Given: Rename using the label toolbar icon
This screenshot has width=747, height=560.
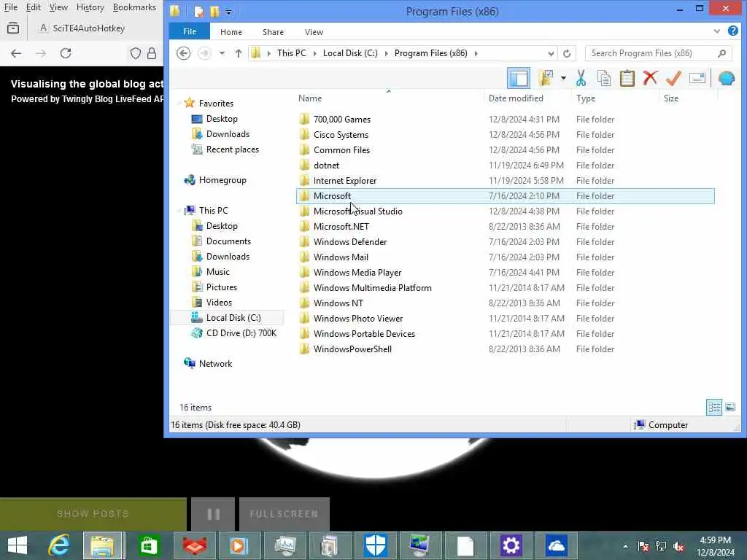Looking at the screenshot, I should (x=697, y=77).
